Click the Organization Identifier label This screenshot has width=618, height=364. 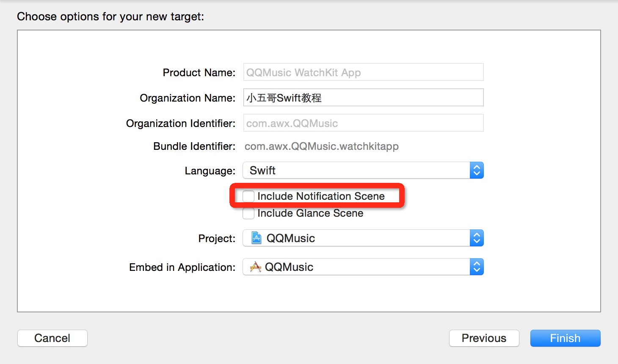click(x=181, y=123)
